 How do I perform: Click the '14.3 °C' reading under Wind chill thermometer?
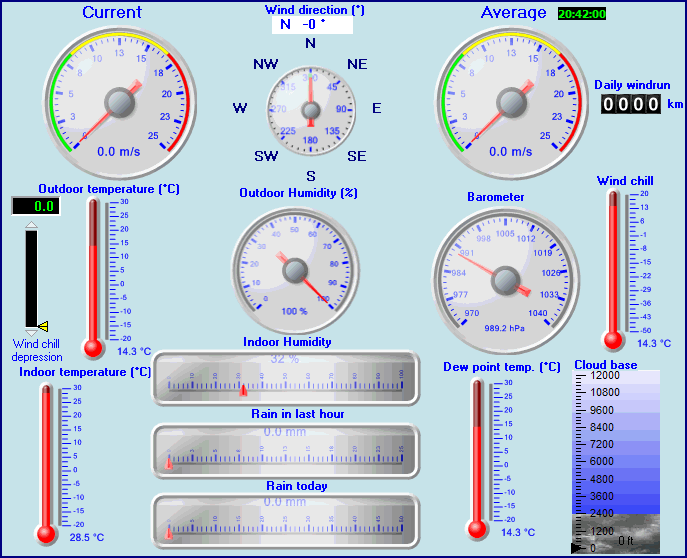click(654, 343)
